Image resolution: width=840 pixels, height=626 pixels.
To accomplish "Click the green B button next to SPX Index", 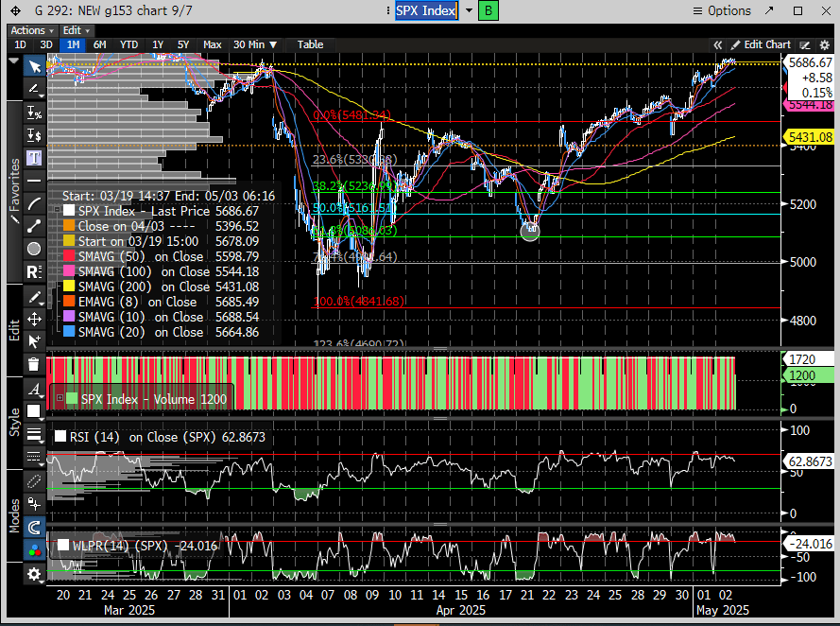I will (489, 10).
